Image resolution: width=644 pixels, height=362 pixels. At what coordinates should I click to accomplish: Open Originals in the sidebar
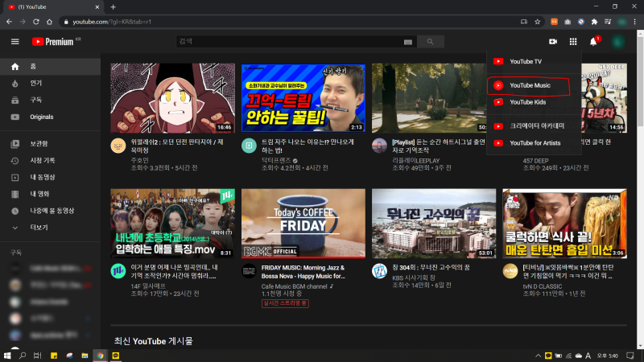tap(50, 117)
